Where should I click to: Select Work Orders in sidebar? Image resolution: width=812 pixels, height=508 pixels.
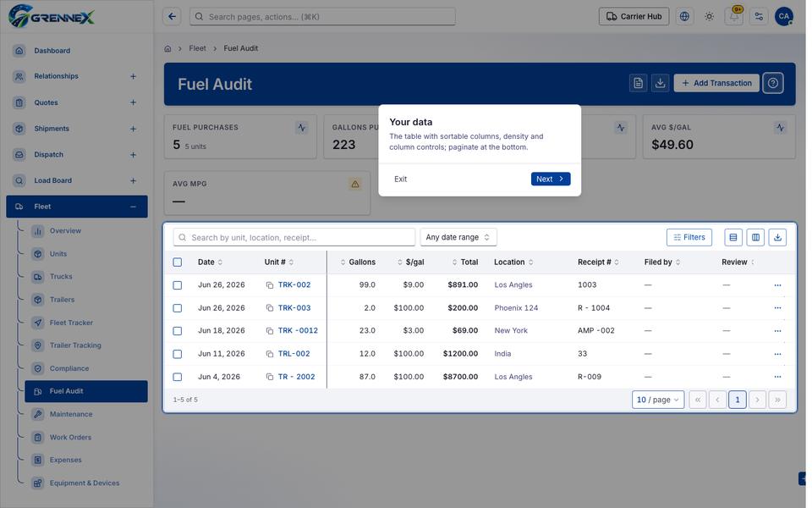(x=86, y=437)
